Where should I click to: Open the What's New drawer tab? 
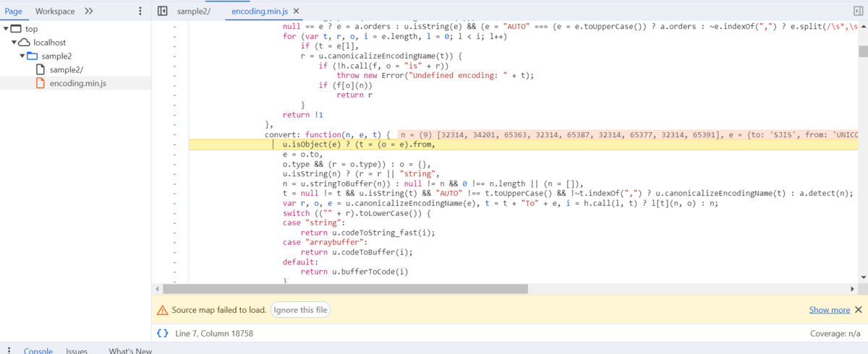click(x=130, y=350)
